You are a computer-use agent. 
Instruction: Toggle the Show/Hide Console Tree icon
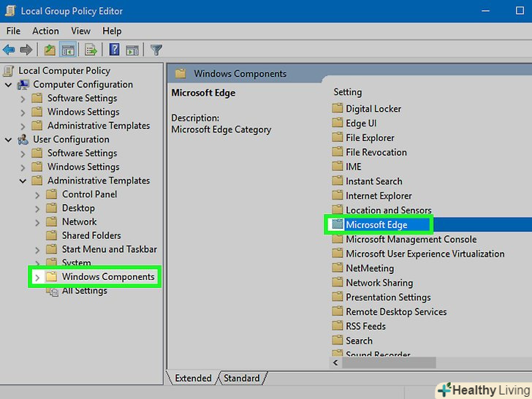coord(68,50)
